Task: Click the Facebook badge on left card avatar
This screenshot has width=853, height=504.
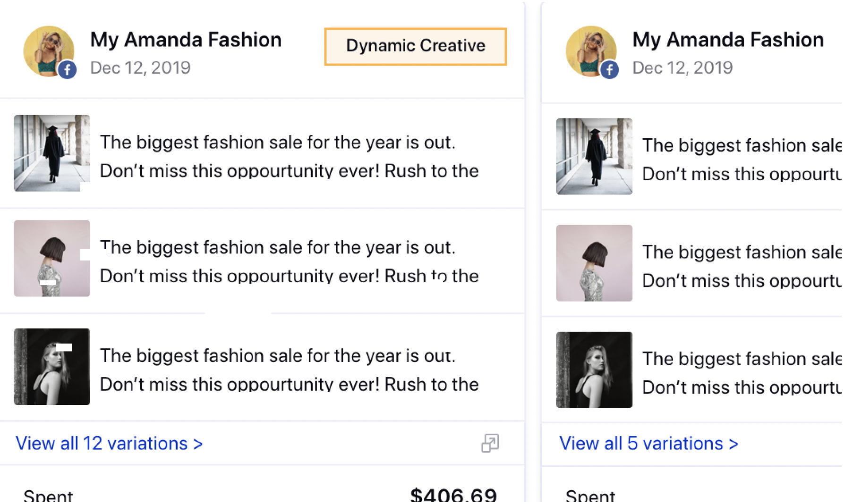Action: pos(68,70)
